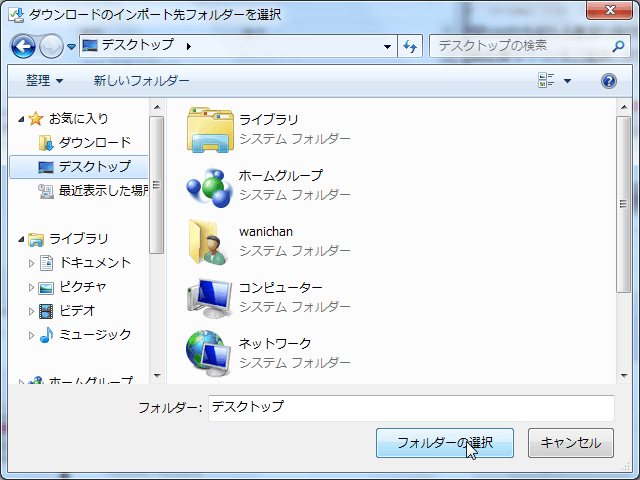Click the ダウンロード folder icon in sidebar

pos(46,143)
